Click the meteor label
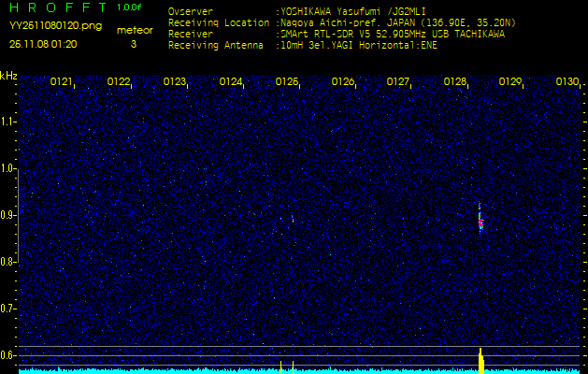The height and width of the screenshot is (374, 588). 135,30
